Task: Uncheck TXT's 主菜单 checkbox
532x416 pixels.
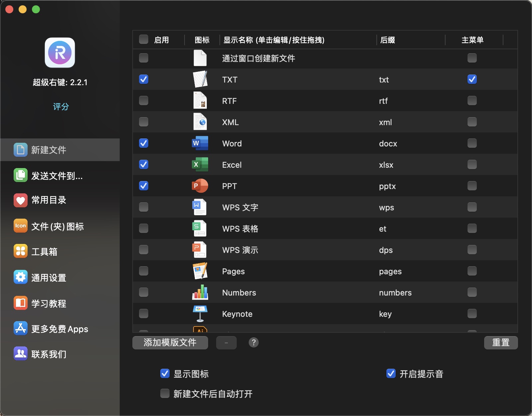Action: pos(472,79)
